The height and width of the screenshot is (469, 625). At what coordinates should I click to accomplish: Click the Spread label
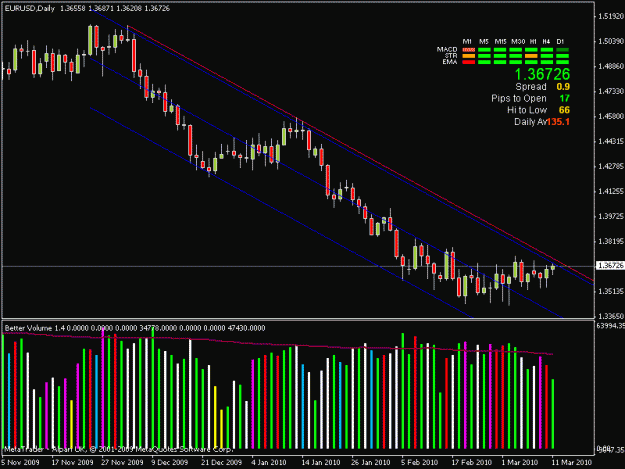[531, 87]
